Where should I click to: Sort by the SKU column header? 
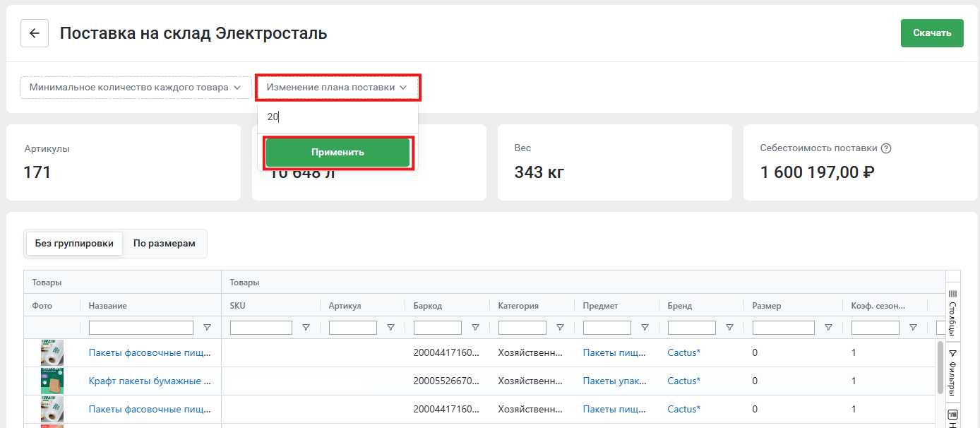tap(238, 306)
